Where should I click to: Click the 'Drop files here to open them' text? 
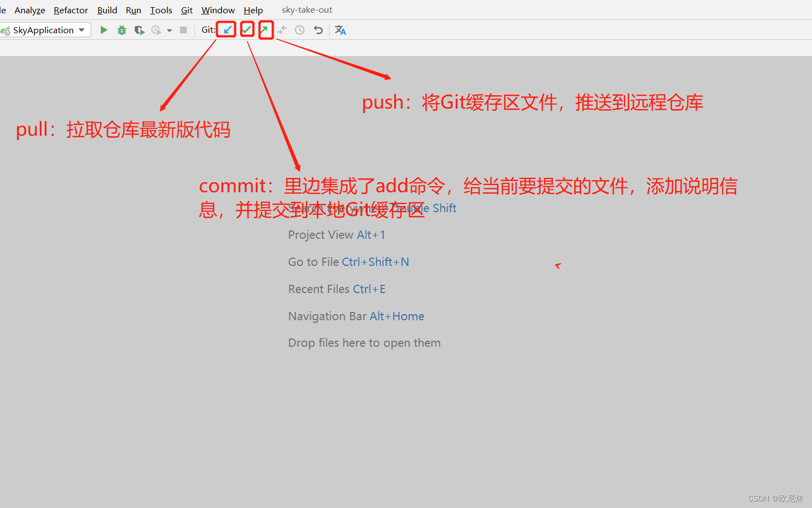(364, 343)
